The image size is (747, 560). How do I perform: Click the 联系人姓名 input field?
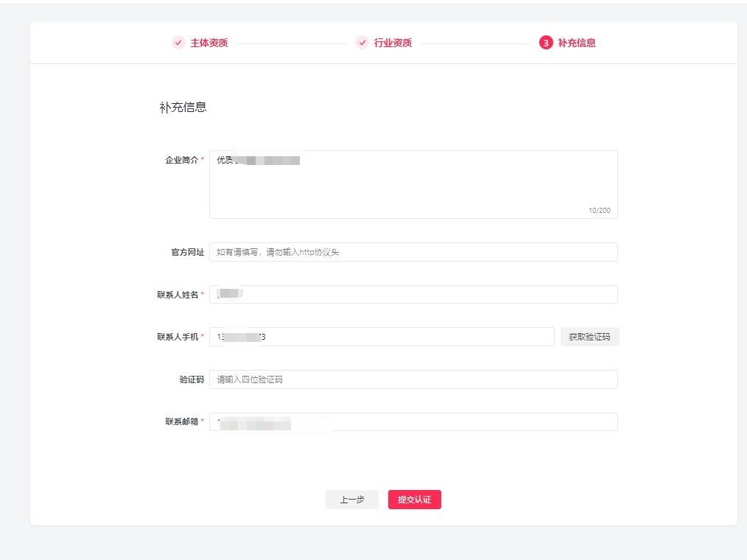click(413, 294)
